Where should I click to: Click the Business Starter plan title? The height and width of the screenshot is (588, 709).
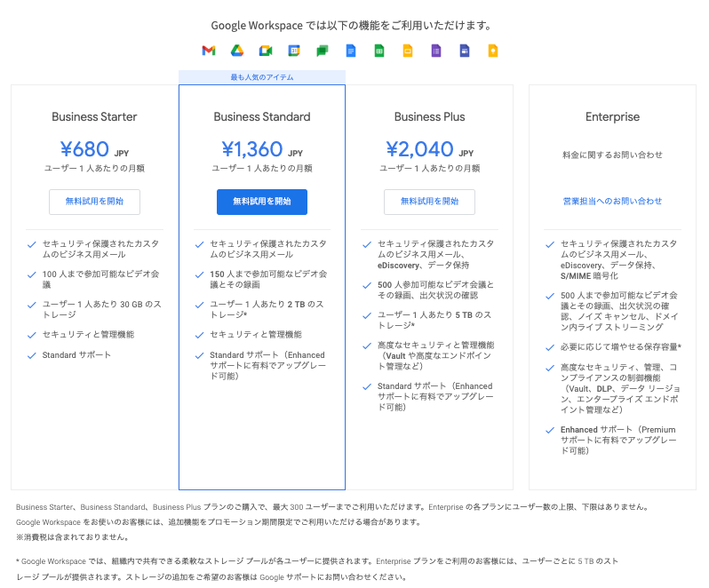point(94,116)
